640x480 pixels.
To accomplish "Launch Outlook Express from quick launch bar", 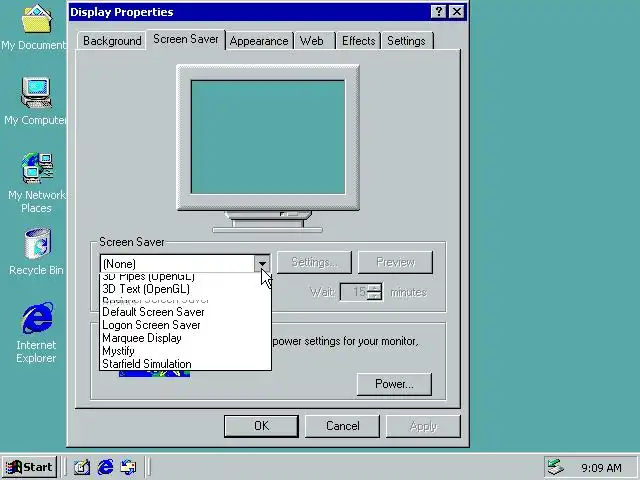I will point(129,467).
